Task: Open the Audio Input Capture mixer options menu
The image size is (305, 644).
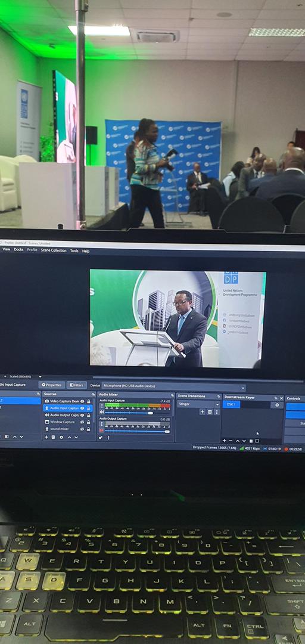Action: [101, 406]
